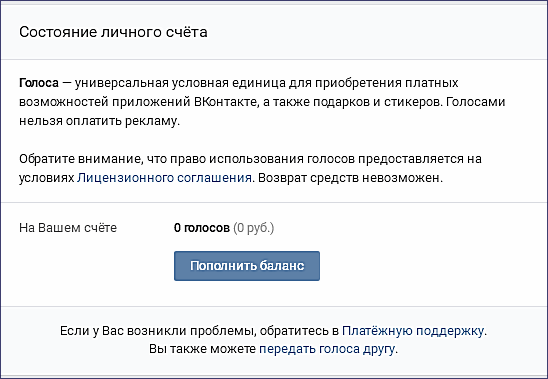Click the text Возврат средств невозможен
The height and width of the screenshot is (379, 548).
(350, 178)
